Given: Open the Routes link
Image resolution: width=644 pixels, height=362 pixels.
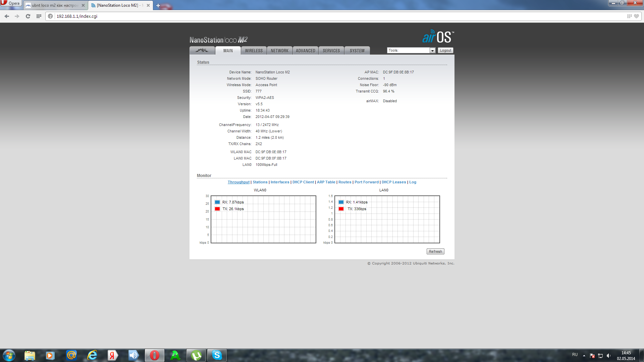Looking at the screenshot, I should [345, 182].
